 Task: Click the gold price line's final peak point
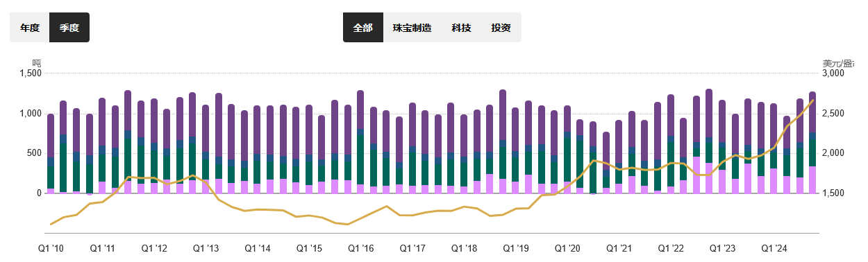812,100
